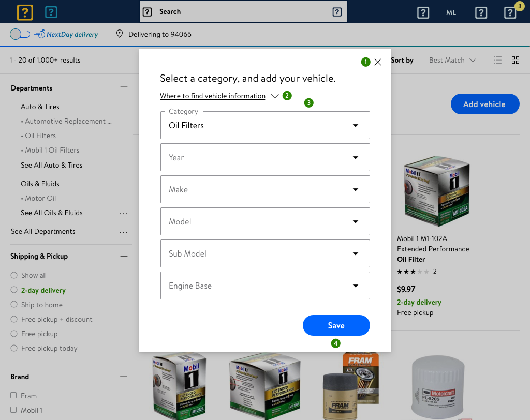Switch to grid view icon
The image size is (530, 420).
pyautogui.click(x=515, y=60)
